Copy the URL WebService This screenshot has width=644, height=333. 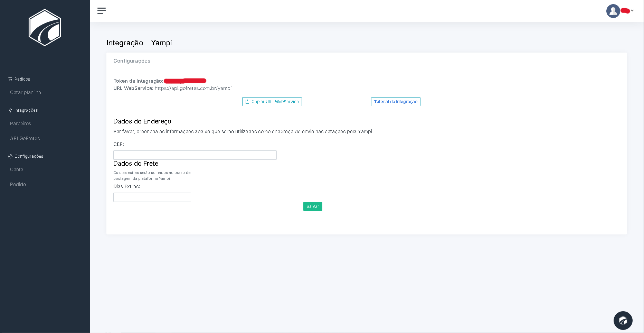(272, 102)
